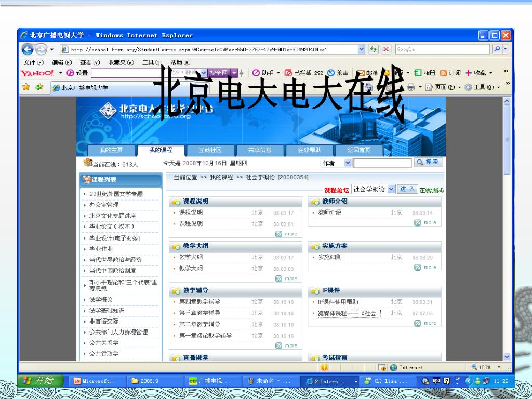Viewport: 532px width, 399px height.
Task: Open the 相册 album toolbar item
Action: pos(425,73)
